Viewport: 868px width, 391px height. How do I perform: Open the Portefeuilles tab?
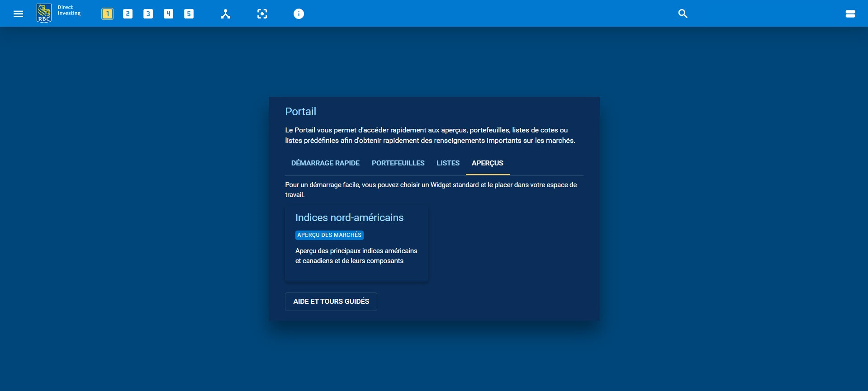pyautogui.click(x=398, y=163)
